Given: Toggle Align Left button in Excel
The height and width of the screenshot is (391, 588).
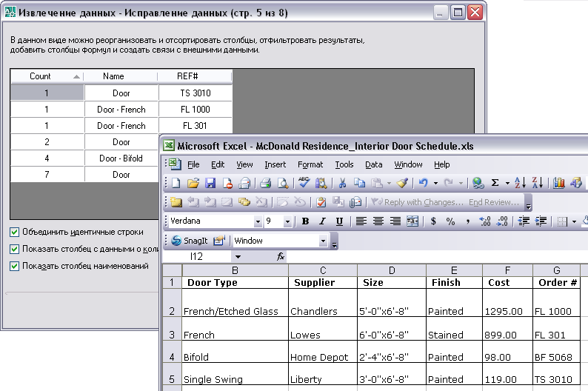Looking at the screenshot, I should [361, 221].
